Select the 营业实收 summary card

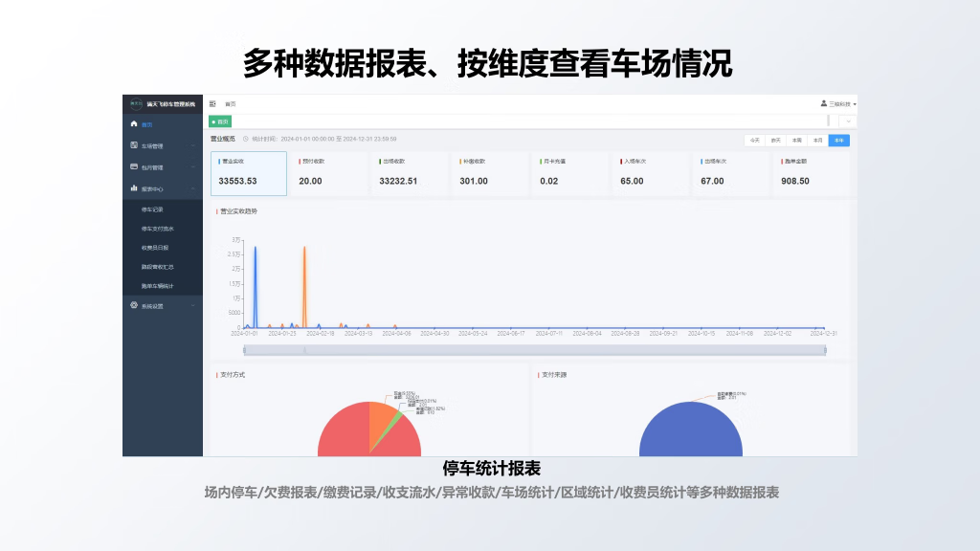[249, 173]
